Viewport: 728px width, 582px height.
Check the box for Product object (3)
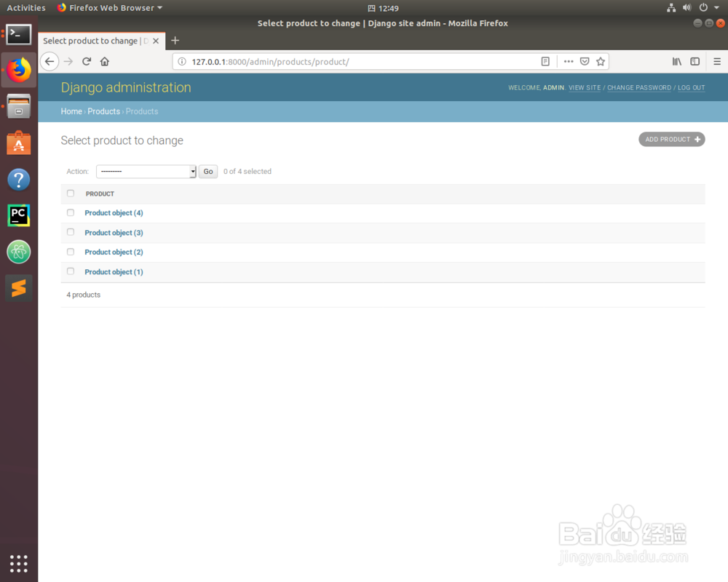pos(71,232)
